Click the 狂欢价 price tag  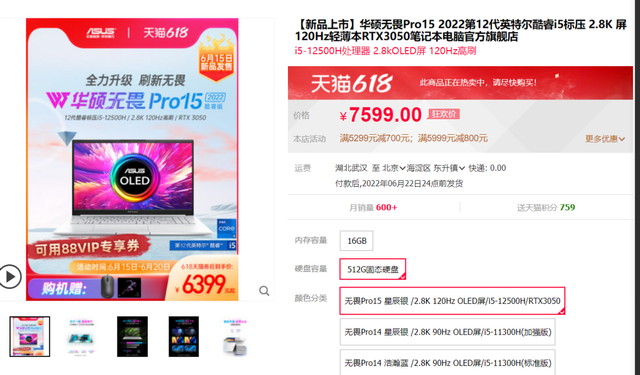click(x=443, y=114)
